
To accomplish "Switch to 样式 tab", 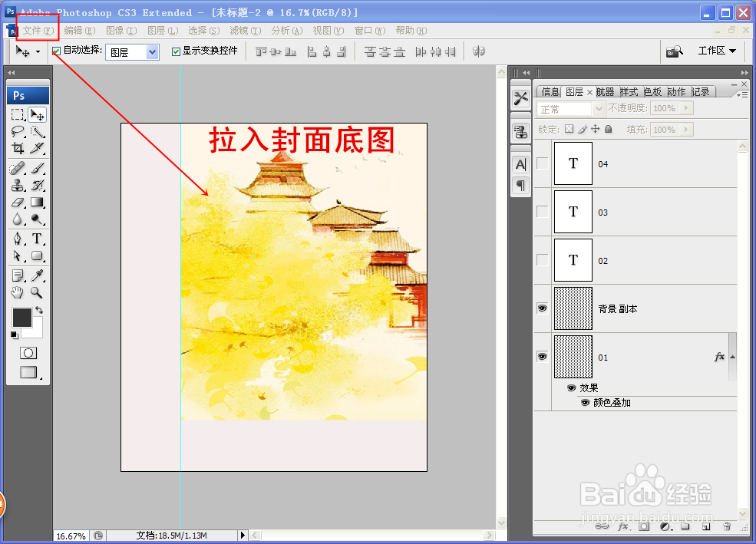I will 629,91.
